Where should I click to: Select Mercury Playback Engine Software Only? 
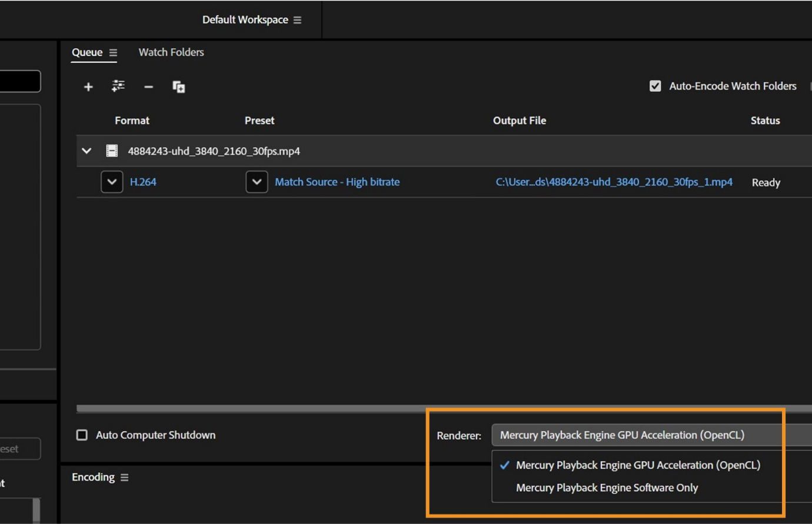606,488
